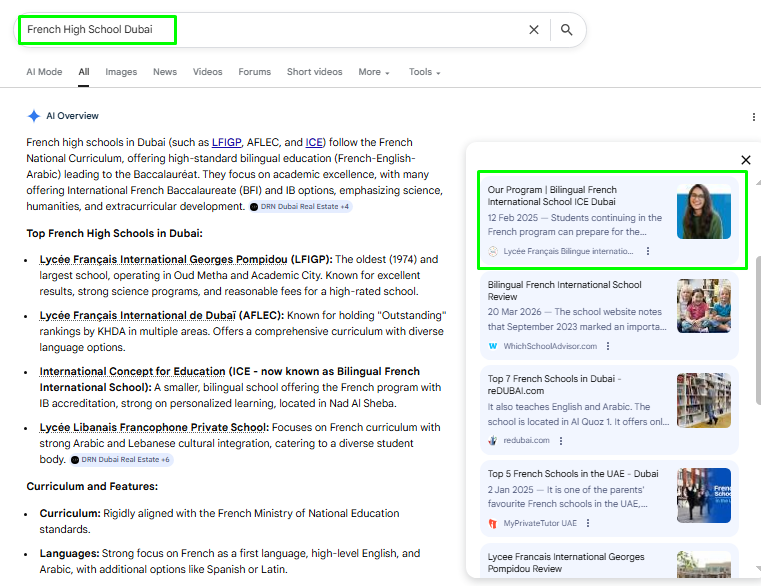Expand the Tools dropdown
This screenshot has height=586, width=761.
coord(424,72)
